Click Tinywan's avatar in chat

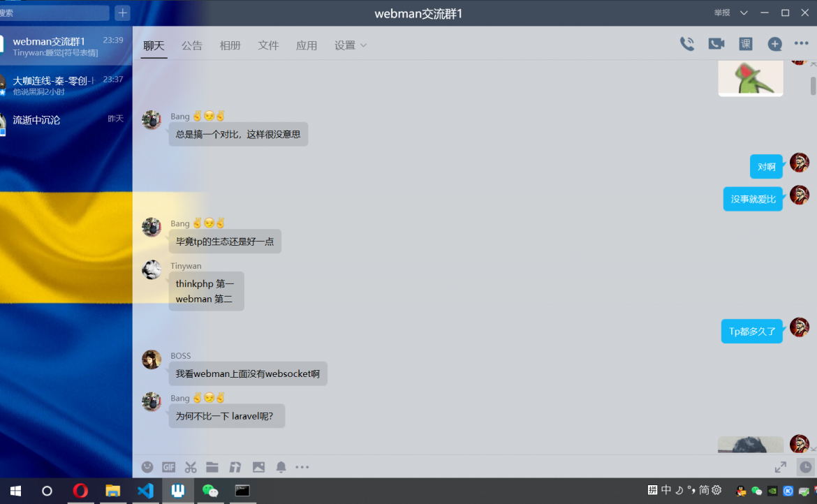click(x=152, y=269)
